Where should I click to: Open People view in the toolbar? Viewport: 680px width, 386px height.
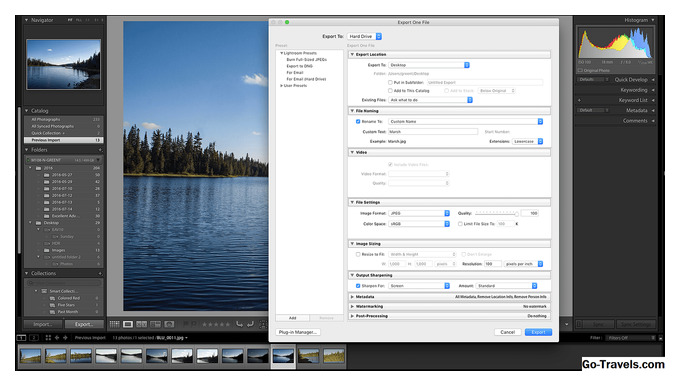169,324
